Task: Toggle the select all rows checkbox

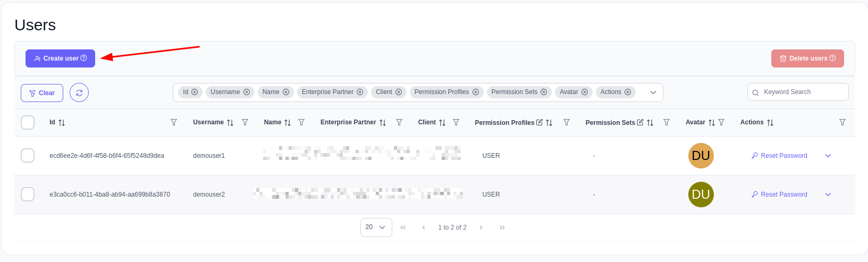Action: (28, 122)
